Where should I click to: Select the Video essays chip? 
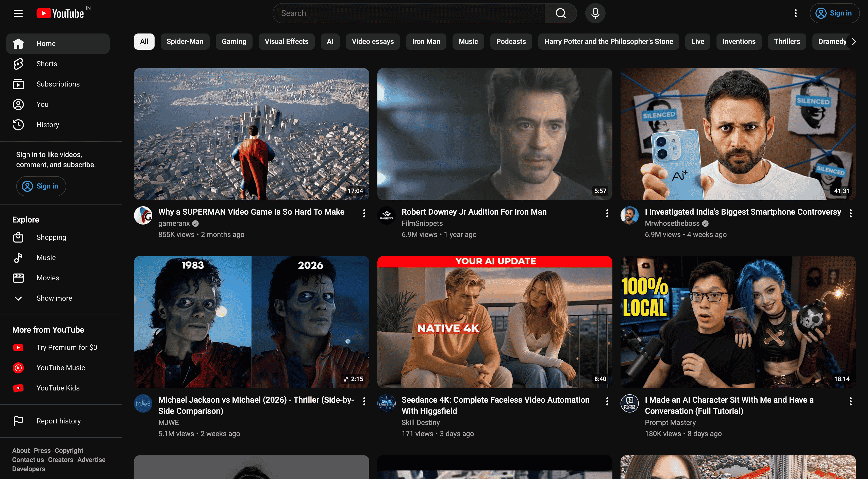click(373, 41)
